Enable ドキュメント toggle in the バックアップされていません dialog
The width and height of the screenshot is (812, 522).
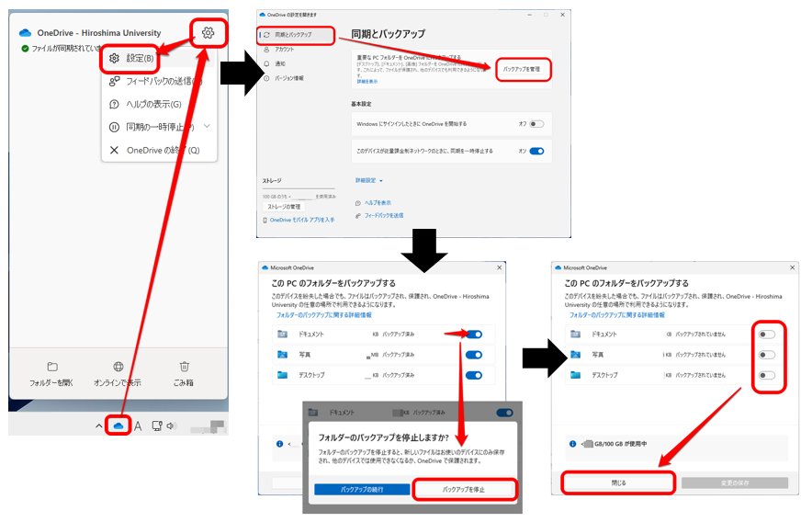point(767,335)
